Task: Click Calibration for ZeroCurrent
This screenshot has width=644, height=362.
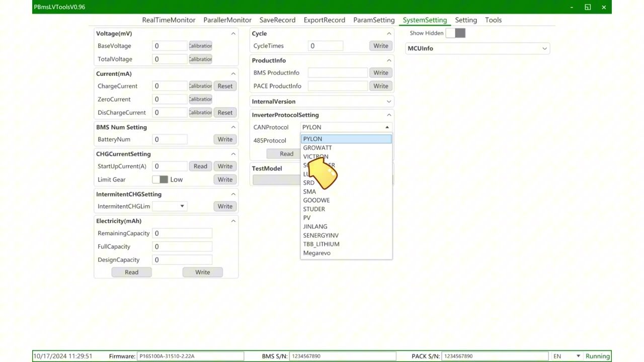Action: tap(200, 99)
